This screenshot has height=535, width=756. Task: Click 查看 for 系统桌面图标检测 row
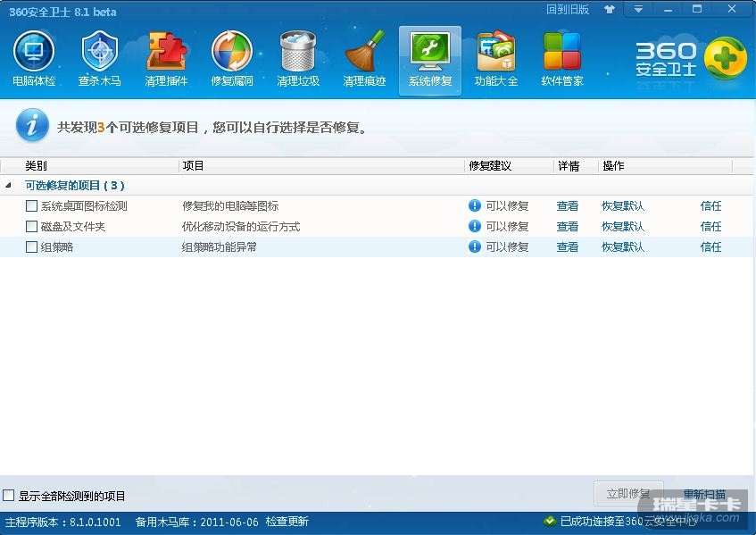pyautogui.click(x=567, y=206)
